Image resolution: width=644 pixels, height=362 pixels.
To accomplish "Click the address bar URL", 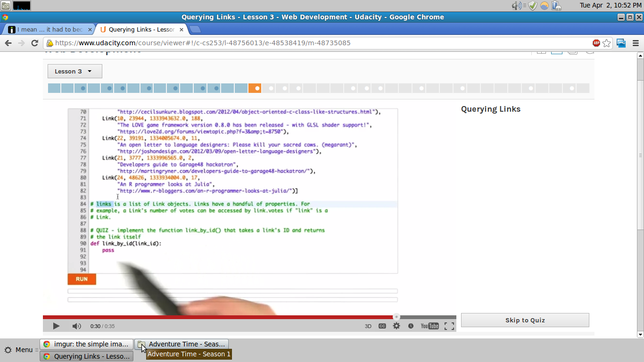I will click(x=203, y=43).
